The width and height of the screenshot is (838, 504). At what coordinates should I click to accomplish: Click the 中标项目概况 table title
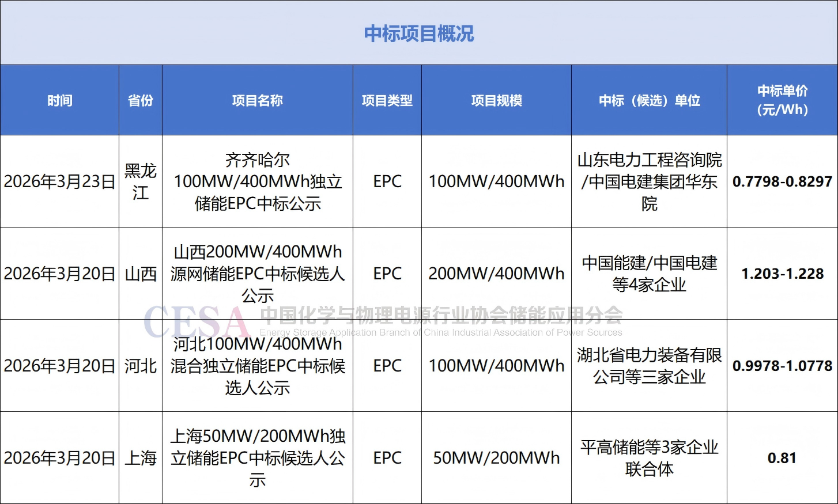tap(419, 33)
